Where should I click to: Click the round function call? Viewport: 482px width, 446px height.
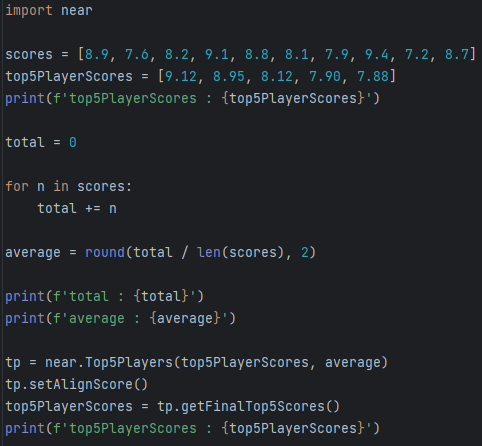[x=105, y=252]
